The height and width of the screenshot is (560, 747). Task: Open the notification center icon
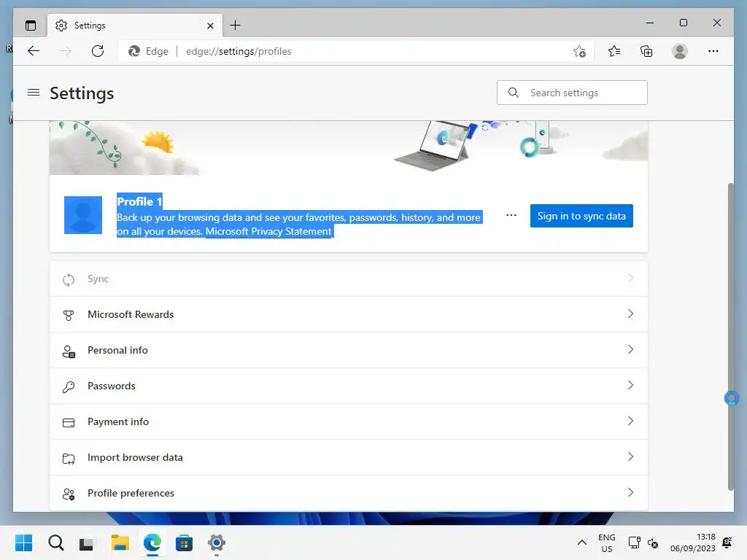[727, 542]
